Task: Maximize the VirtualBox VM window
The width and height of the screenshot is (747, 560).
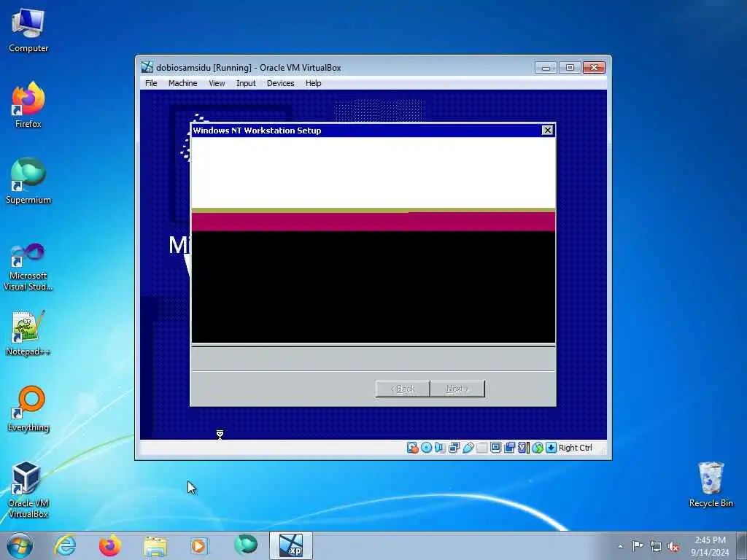Action: click(570, 68)
